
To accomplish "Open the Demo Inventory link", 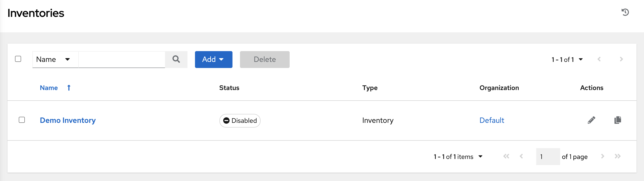I will (68, 120).
